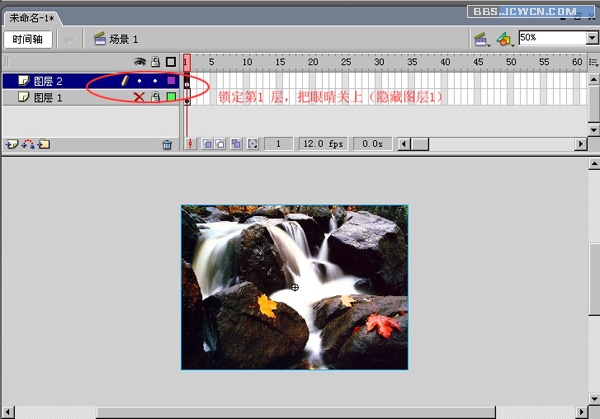Add a motion guide layer
The width and height of the screenshot is (600, 419).
[x=28, y=144]
